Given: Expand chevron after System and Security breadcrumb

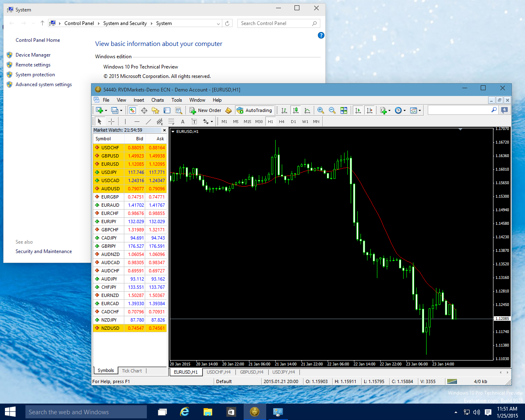Looking at the screenshot, I should pyautogui.click(x=151, y=23).
